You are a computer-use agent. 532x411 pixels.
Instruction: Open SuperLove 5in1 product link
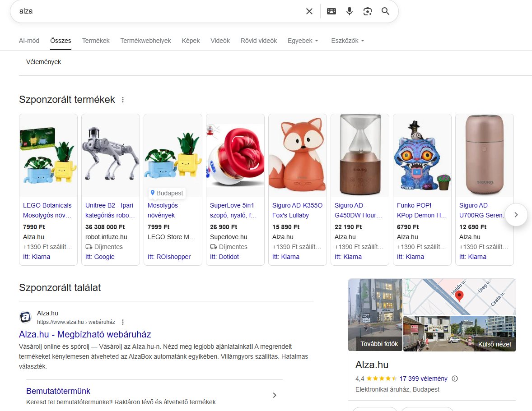233,210
